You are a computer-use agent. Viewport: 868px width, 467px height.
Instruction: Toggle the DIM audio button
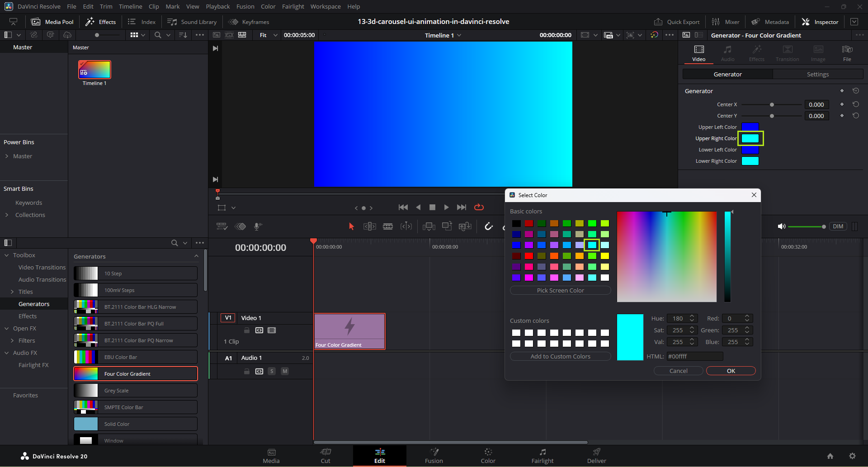point(838,226)
